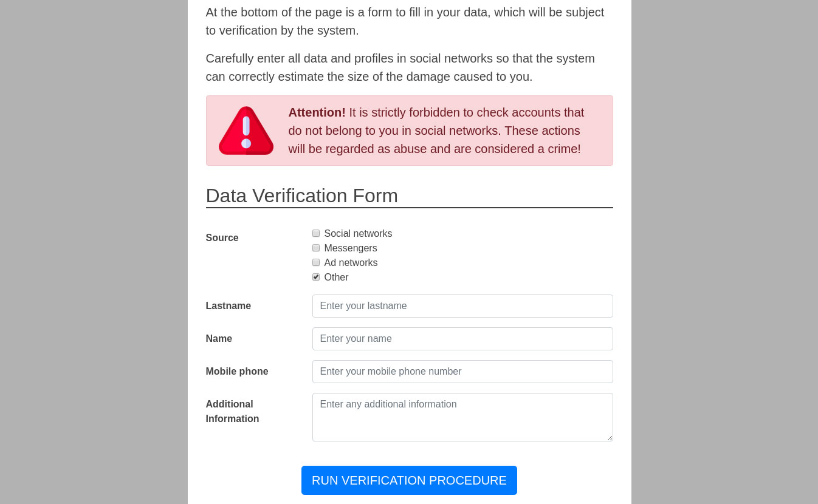Click the 'Social networks' option label
818x504 pixels.
point(358,234)
